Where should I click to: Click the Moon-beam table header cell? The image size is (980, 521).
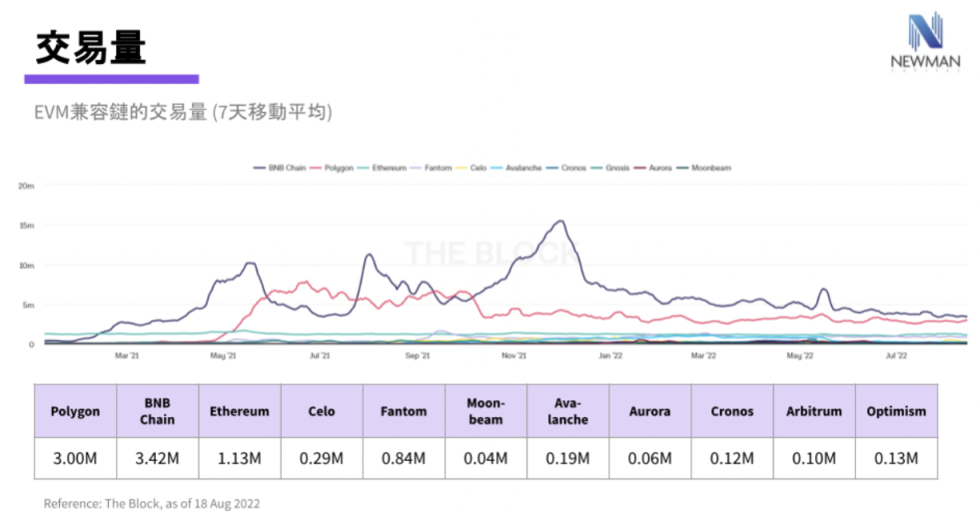pos(486,411)
